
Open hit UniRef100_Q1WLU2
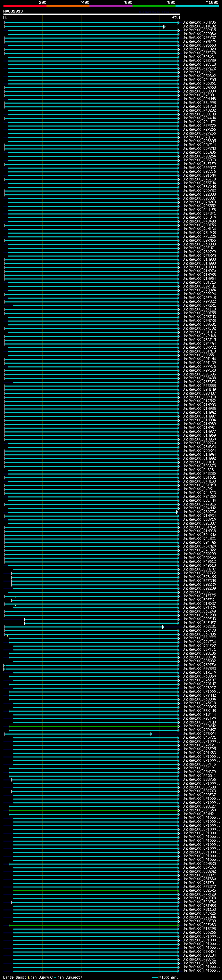click(x=199, y=26)
